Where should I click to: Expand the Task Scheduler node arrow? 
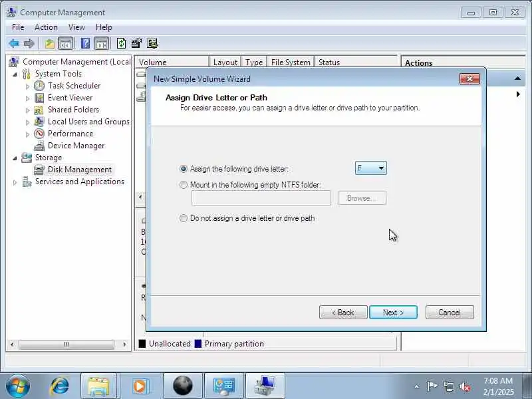27,86
